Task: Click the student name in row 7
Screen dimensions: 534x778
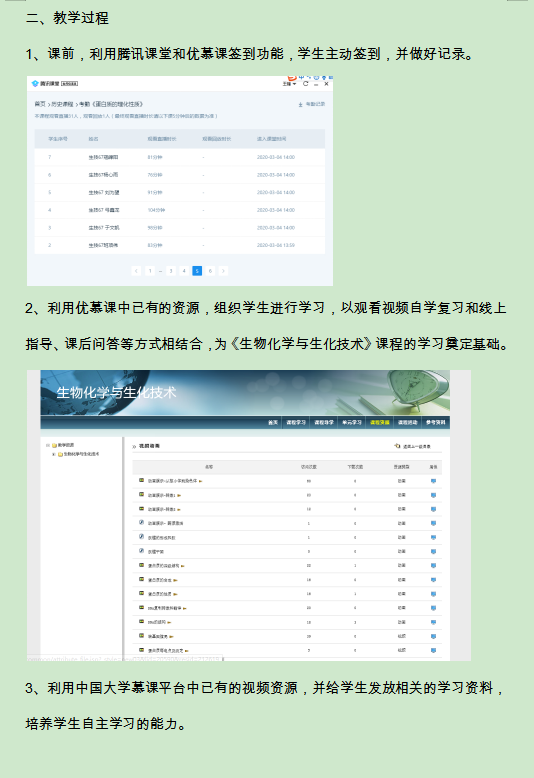Action: (x=103, y=157)
